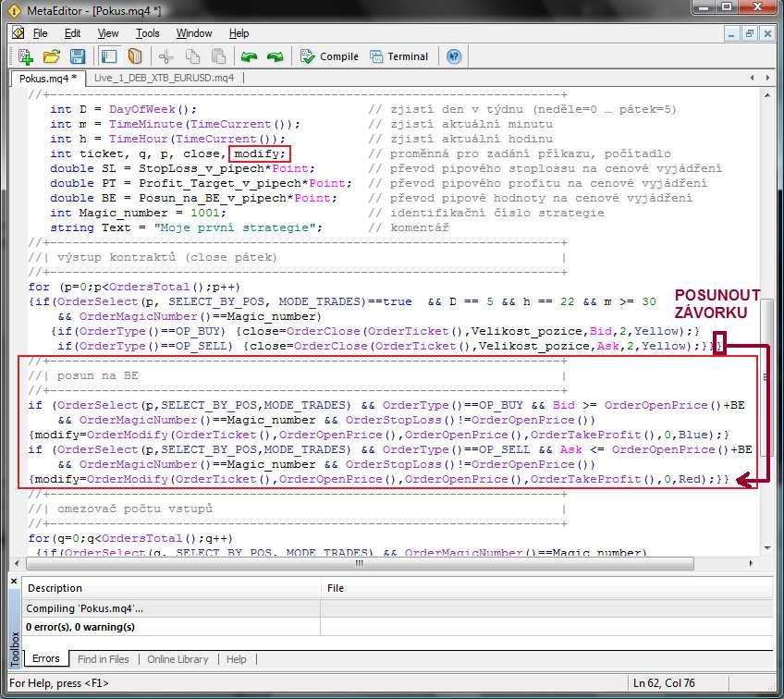Click the horizontal scrollbar thumb
The height and width of the screenshot is (699, 784).
(360, 563)
